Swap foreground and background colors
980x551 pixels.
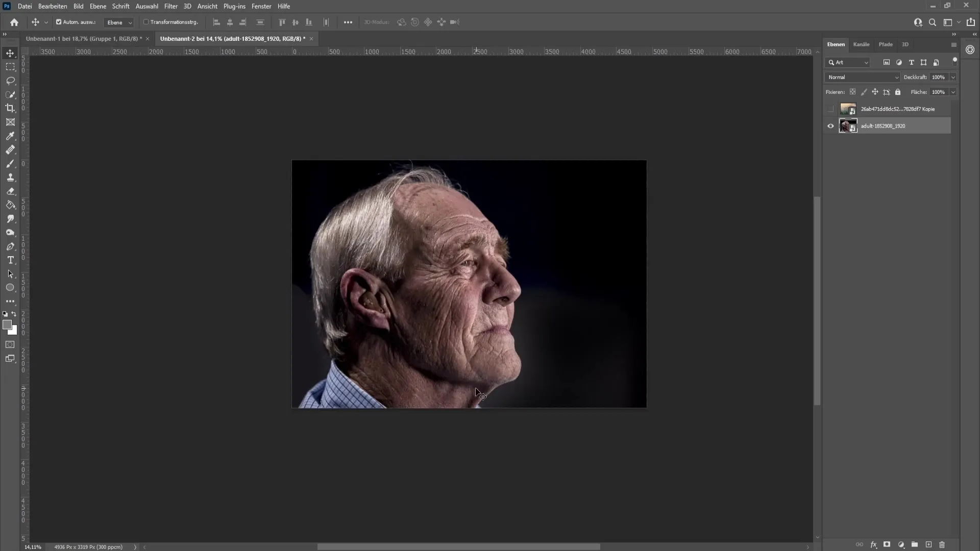pyautogui.click(x=14, y=314)
